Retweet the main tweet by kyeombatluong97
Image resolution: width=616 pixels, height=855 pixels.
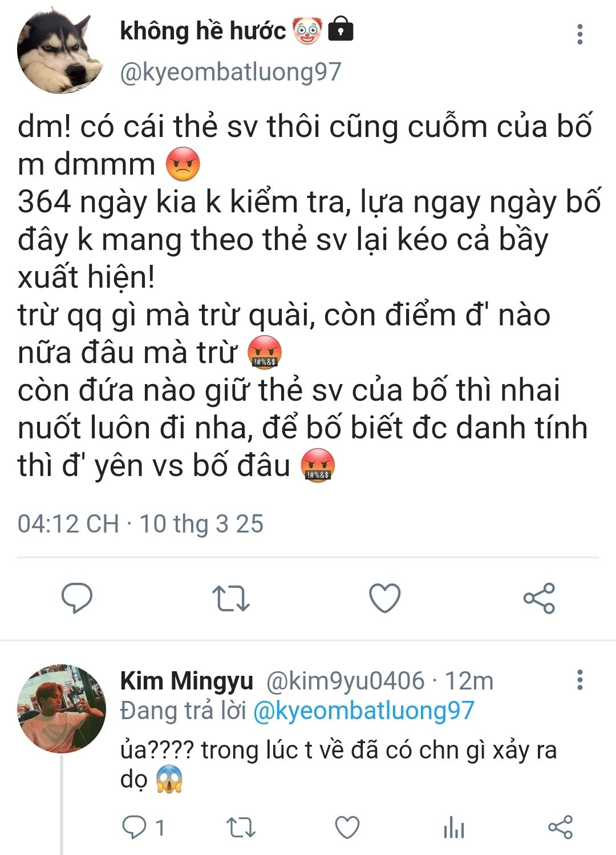click(231, 598)
